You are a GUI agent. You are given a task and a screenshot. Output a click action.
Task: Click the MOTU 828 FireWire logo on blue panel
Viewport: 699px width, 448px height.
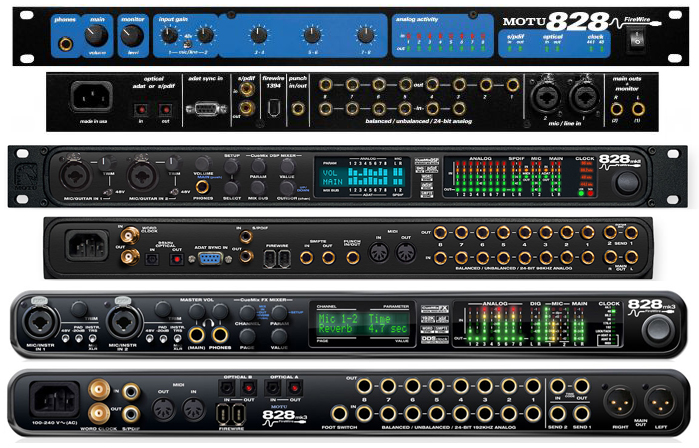[x=580, y=21]
